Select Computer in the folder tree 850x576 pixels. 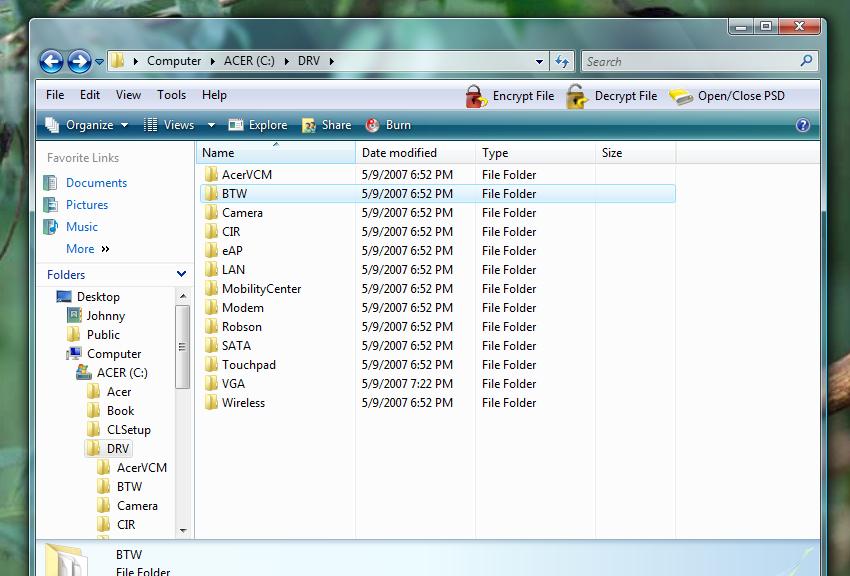pyautogui.click(x=114, y=354)
